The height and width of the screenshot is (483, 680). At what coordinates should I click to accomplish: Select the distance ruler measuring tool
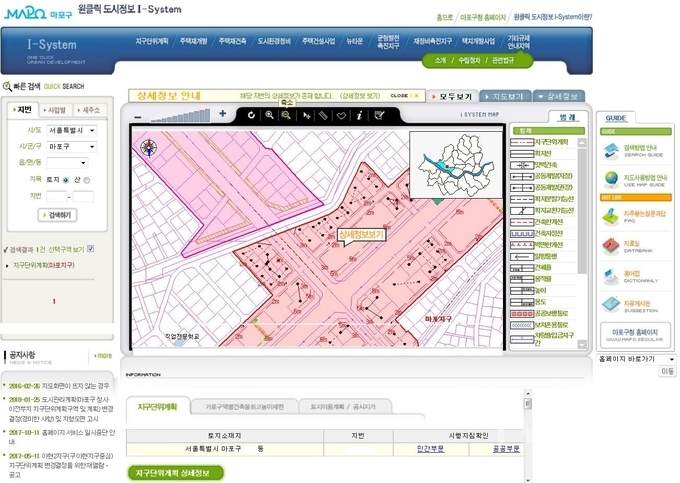323,115
